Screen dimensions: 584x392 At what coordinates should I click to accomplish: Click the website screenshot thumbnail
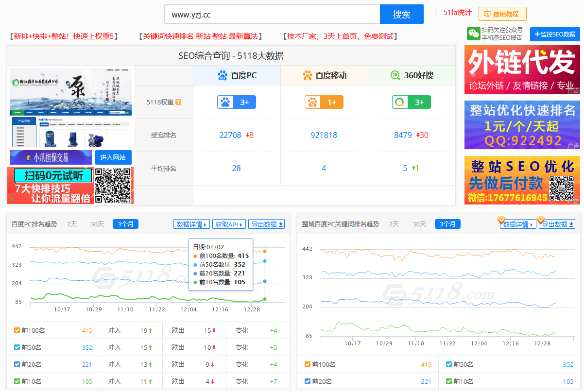point(70,108)
